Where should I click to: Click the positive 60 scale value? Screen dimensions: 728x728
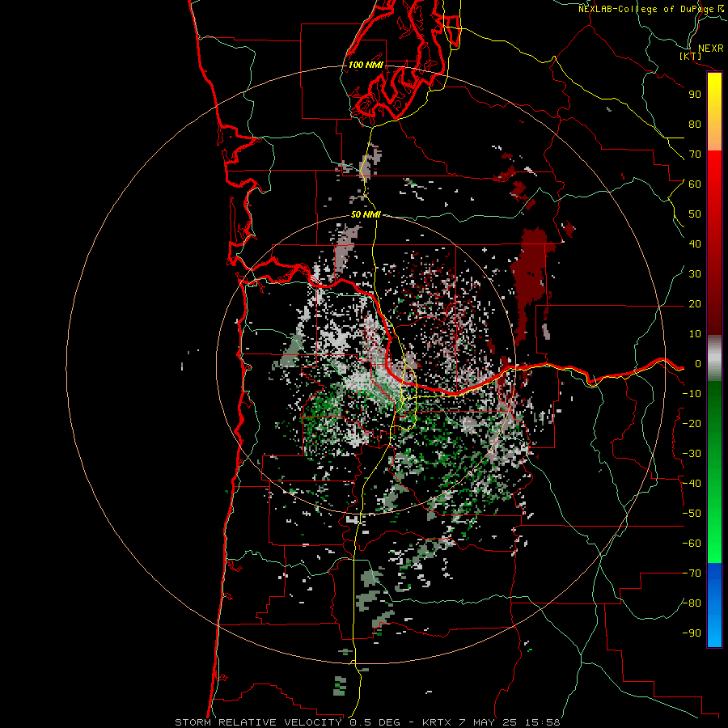pyautogui.click(x=695, y=184)
